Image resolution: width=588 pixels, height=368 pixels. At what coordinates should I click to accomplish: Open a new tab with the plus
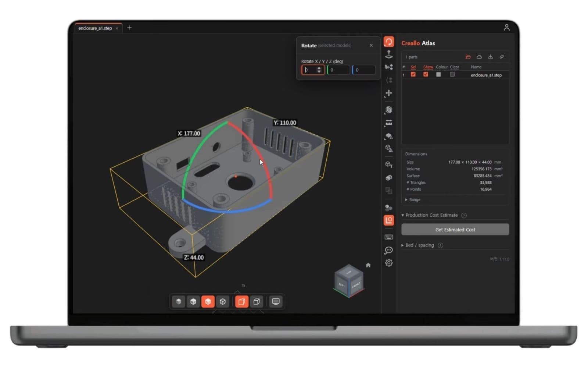coord(129,28)
